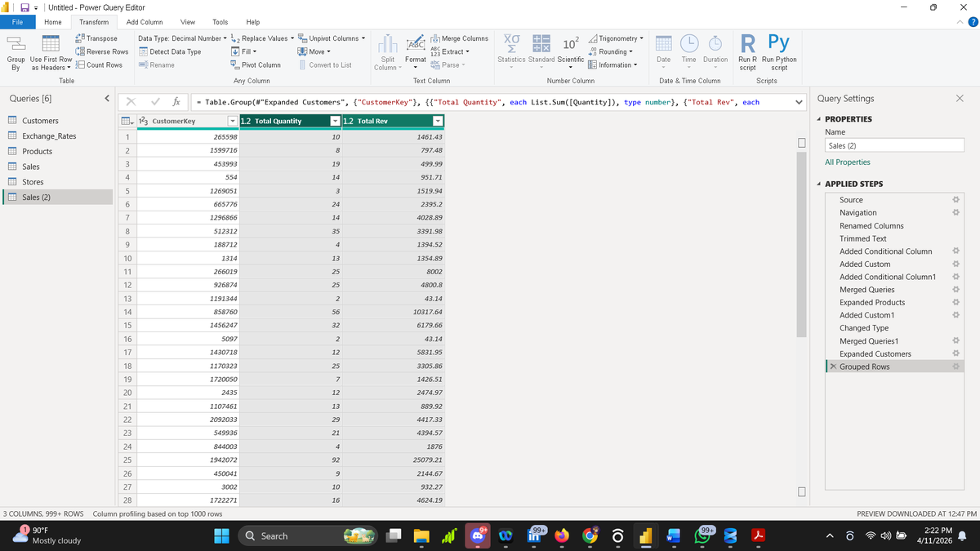Screen dimensions: 980x551
Task: Click Reverse Rows in ribbon
Action: click(101, 51)
